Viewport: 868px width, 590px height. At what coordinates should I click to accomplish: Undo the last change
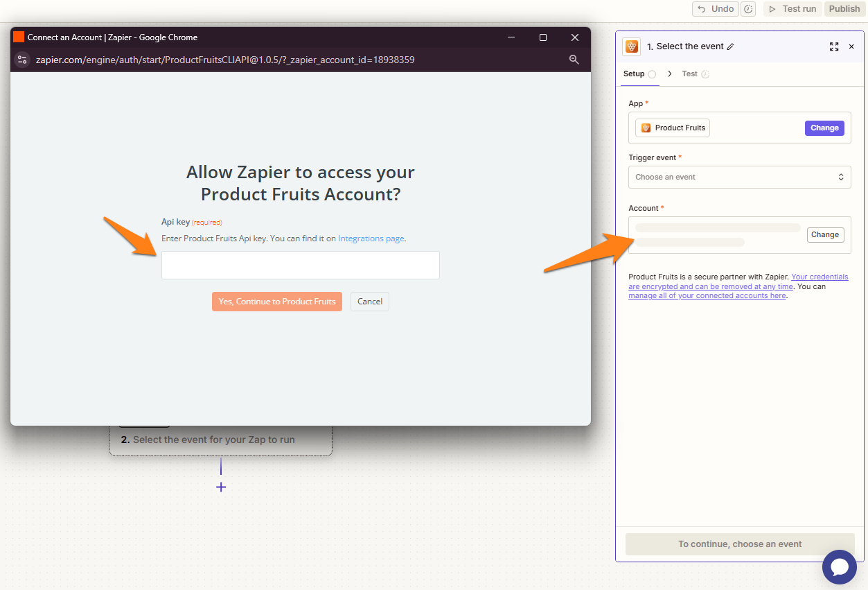pyautogui.click(x=715, y=9)
